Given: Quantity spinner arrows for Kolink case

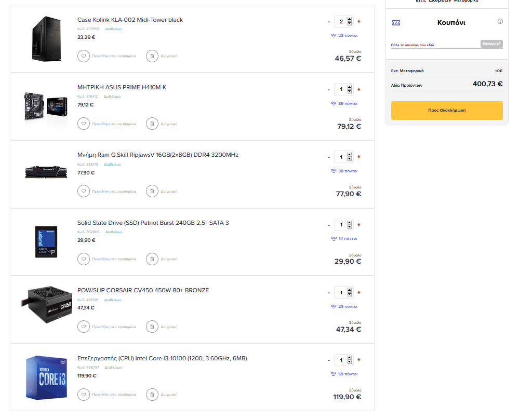Looking at the screenshot, I should coord(350,21).
